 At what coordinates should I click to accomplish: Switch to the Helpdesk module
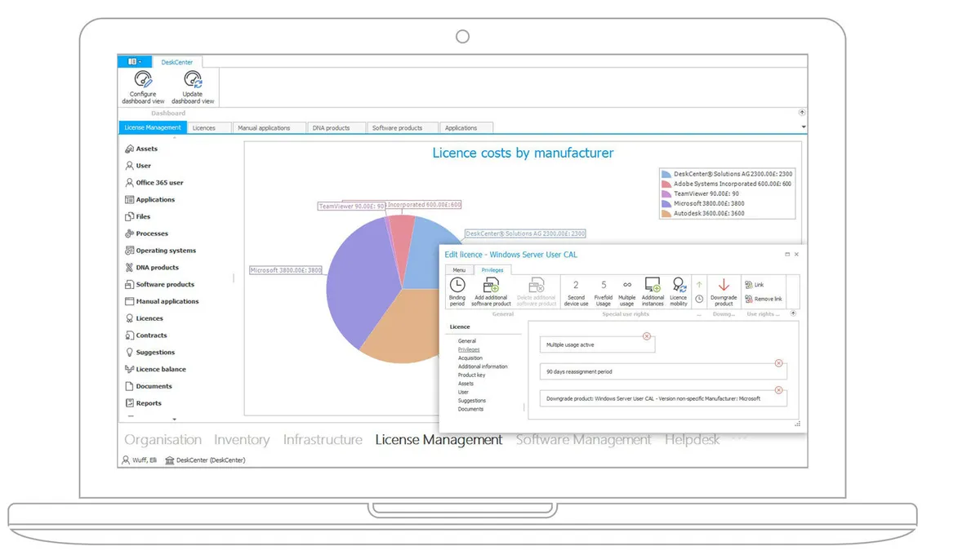point(693,440)
